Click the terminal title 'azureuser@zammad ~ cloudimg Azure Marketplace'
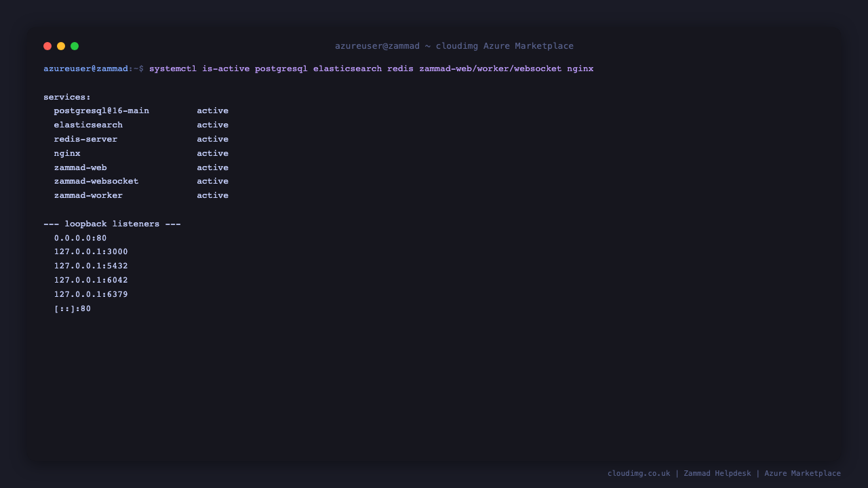 tap(454, 46)
